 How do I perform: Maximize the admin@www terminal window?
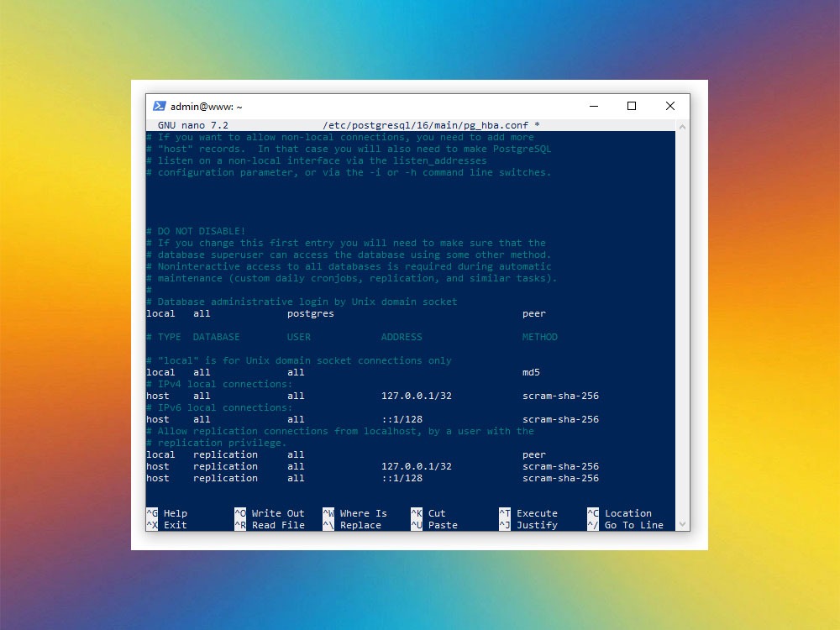[632, 106]
